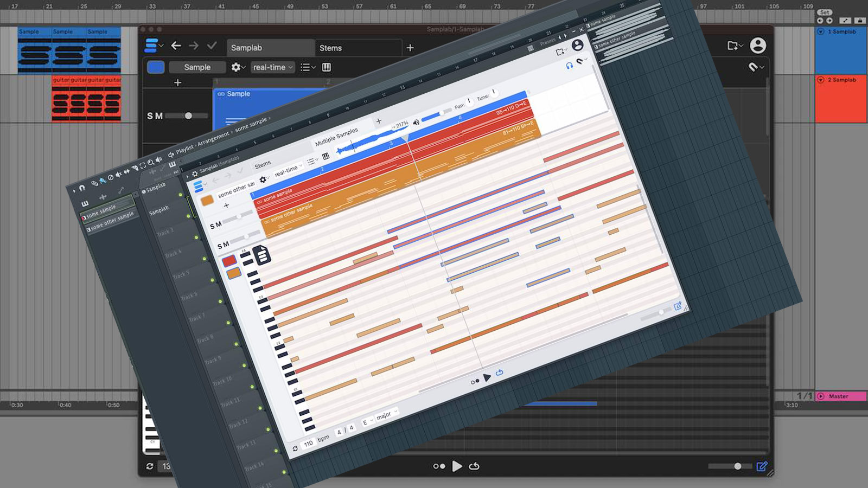Viewport: 868px width, 488px height.
Task: Add a sample with the plus below the swatch
Action: pos(177,82)
